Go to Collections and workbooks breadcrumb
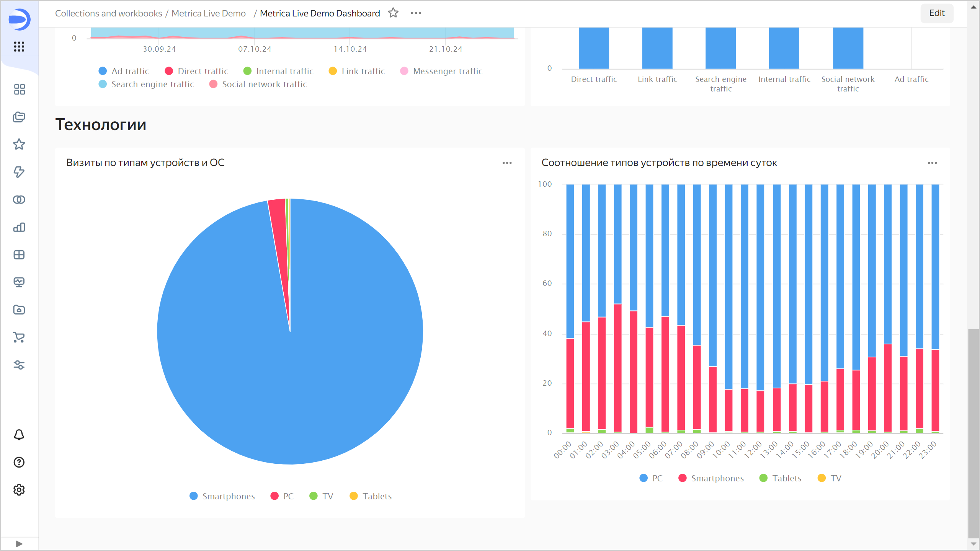The image size is (980, 551). [109, 13]
